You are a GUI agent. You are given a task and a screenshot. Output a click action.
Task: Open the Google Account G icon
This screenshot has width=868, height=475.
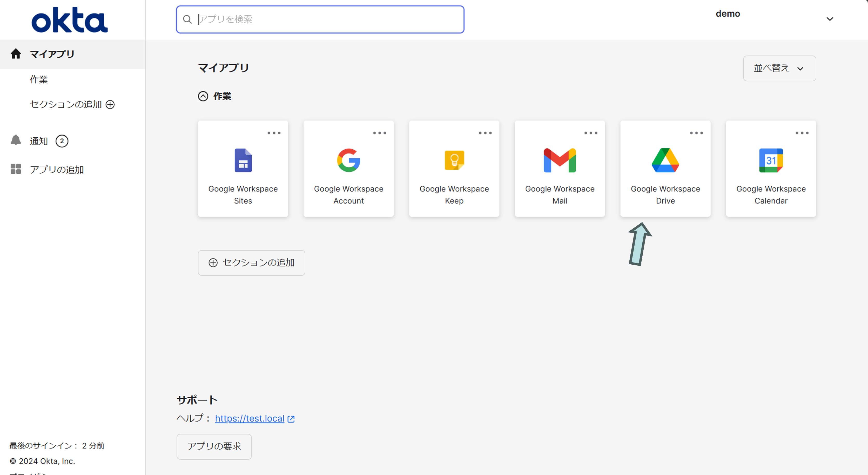(x=348, y=160)
